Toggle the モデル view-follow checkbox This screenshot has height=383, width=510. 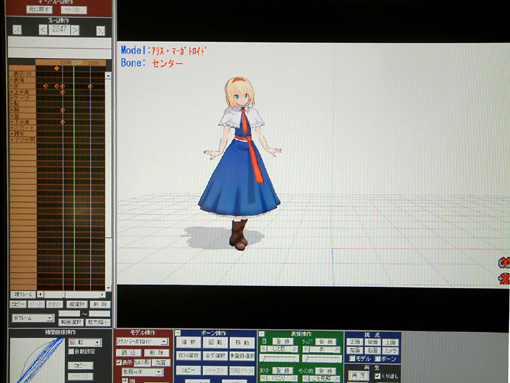pyautogui.click(x=352, y=359)
